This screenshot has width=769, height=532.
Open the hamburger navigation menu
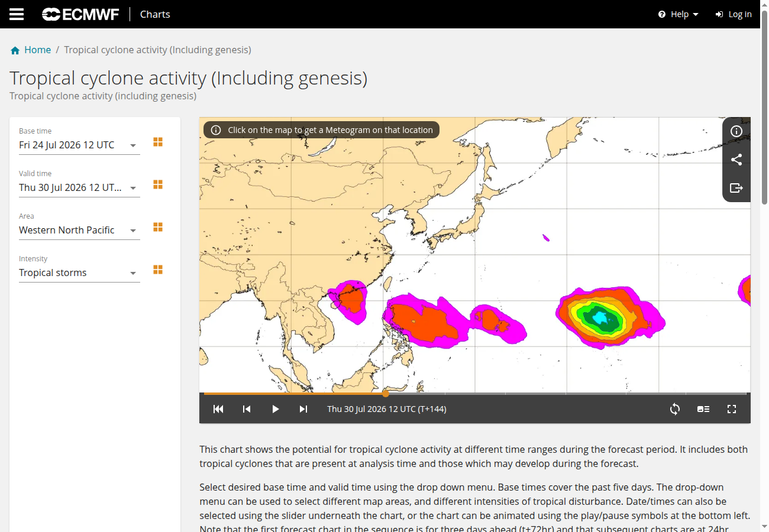pos(17,14)
